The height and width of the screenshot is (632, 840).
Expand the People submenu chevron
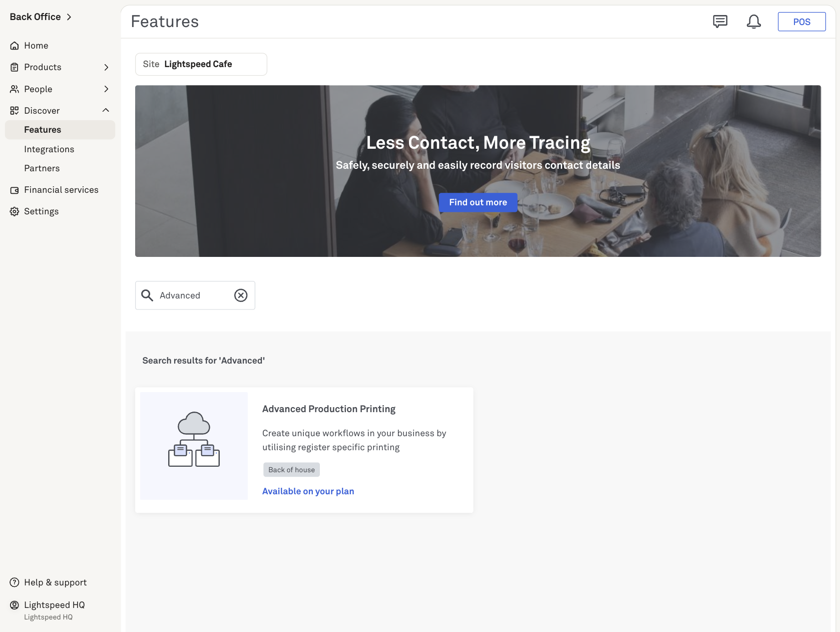pyautogui.click(x=106, y=89)
